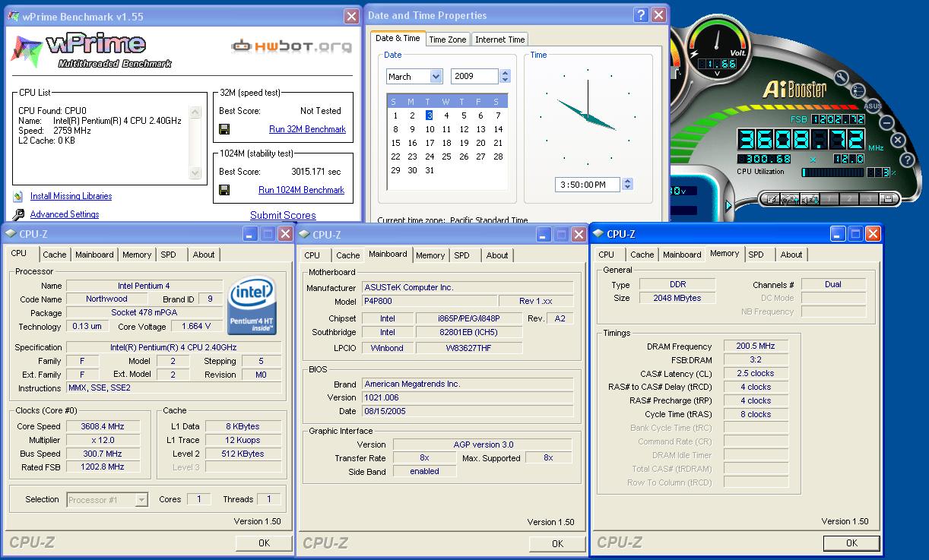Click DRAM Frequency value 200.5 MHz
The image size is (929, 560).
(756, 346)
